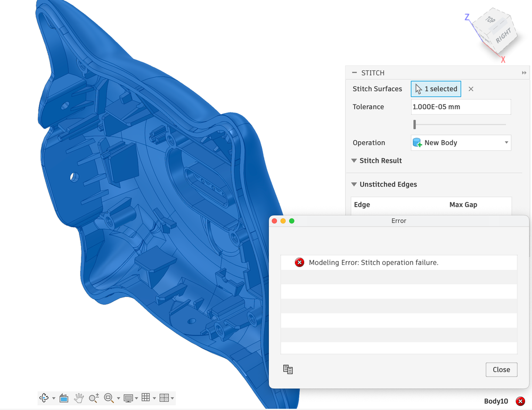Click the Max Gap column header
Viewport: 532px width, 410px height.
(x=463, y=205)
